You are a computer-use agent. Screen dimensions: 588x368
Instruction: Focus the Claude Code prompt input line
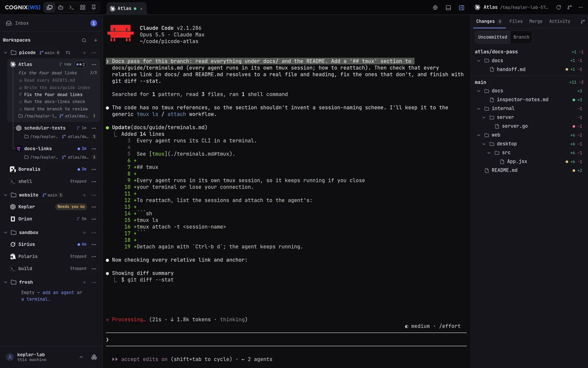click(x=286, y=340)
